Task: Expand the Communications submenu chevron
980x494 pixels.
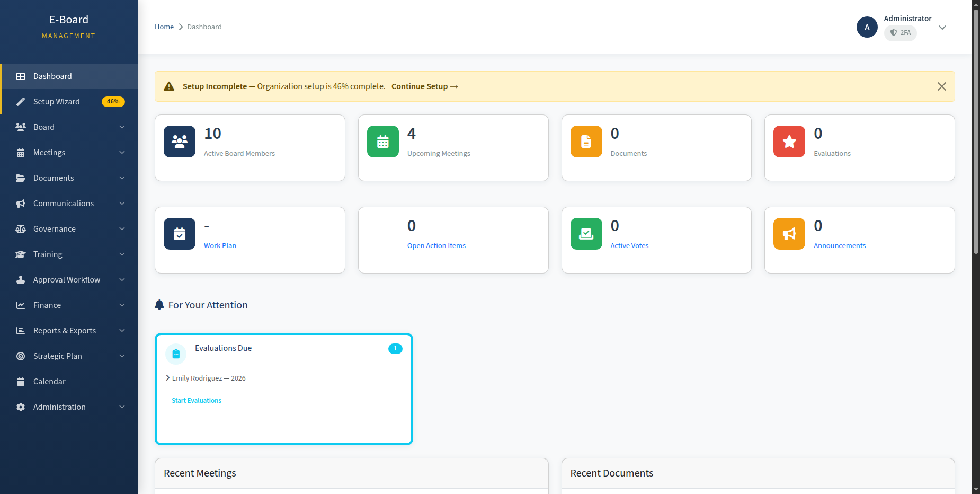Action: click(x=122, y=204)
